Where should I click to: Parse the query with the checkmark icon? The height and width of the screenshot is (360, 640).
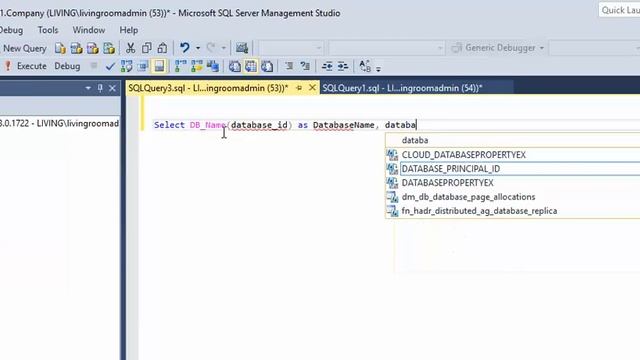pos(110,66)
